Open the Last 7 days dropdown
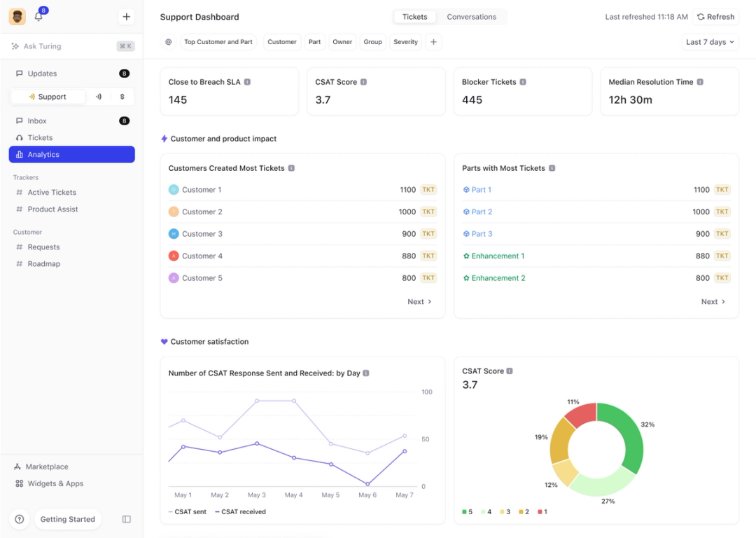 (710, 42)
